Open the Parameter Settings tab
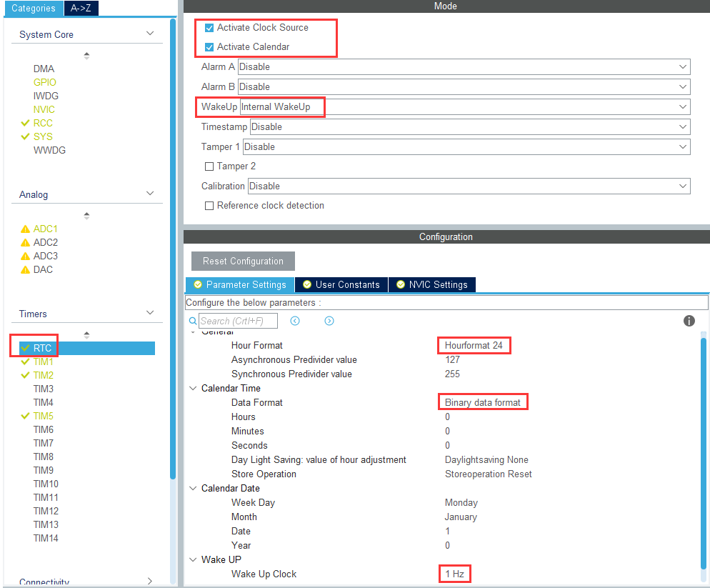The width and height of the screenshot is (710, 588). click(240, 284)
